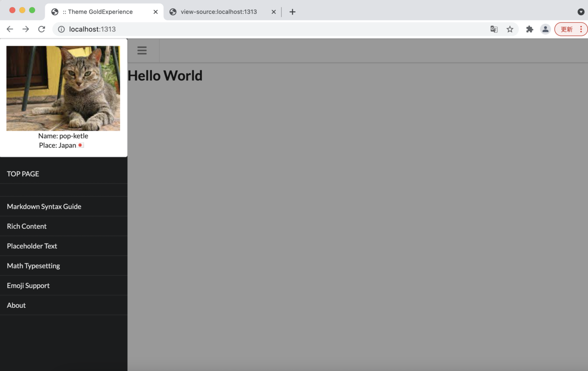The width and height of the screenshot is (588, 371).
Task: Open the Rich Content sidebar link
Action: 64,226
